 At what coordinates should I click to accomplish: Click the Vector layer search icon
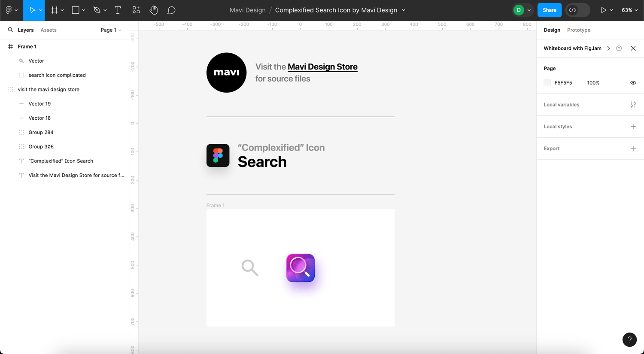21,61
